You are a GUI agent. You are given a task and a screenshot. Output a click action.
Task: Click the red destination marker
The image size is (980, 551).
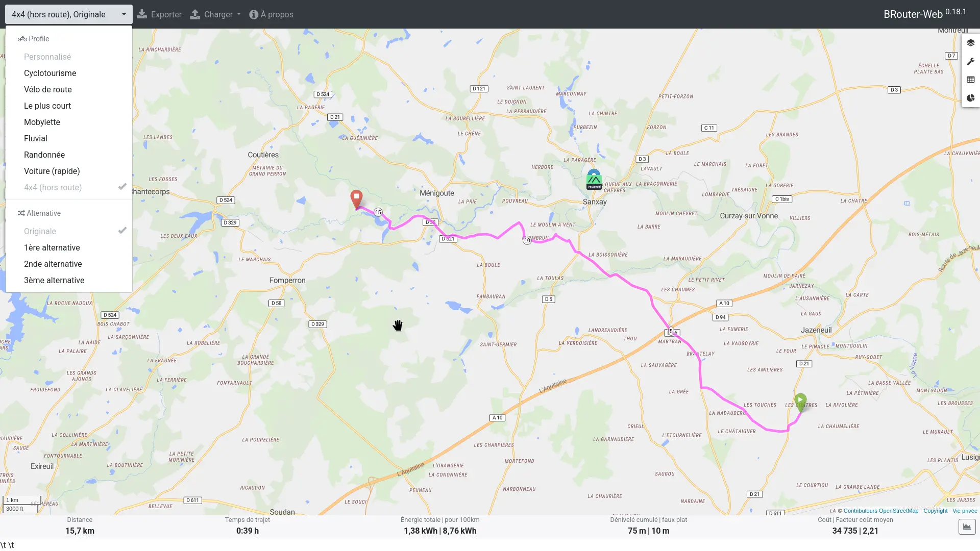coord(356,199)
